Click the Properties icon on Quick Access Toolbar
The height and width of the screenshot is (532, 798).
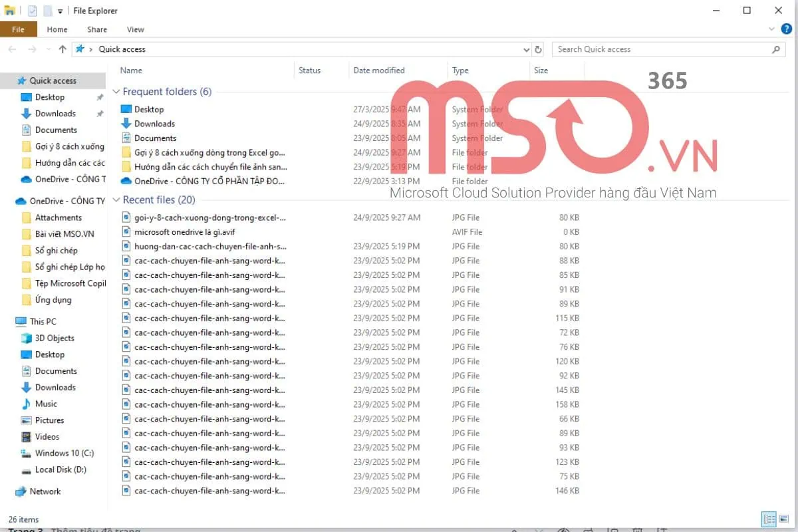(31, 10)
